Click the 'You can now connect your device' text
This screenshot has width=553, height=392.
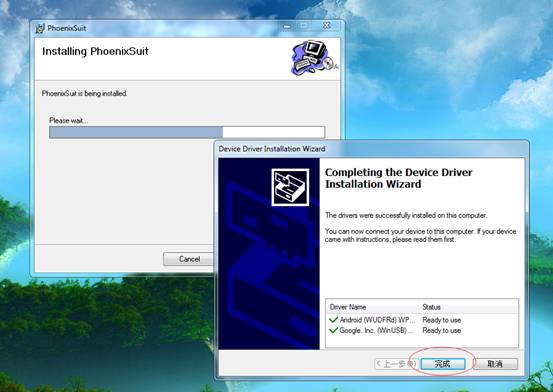(x=420, y=235)
